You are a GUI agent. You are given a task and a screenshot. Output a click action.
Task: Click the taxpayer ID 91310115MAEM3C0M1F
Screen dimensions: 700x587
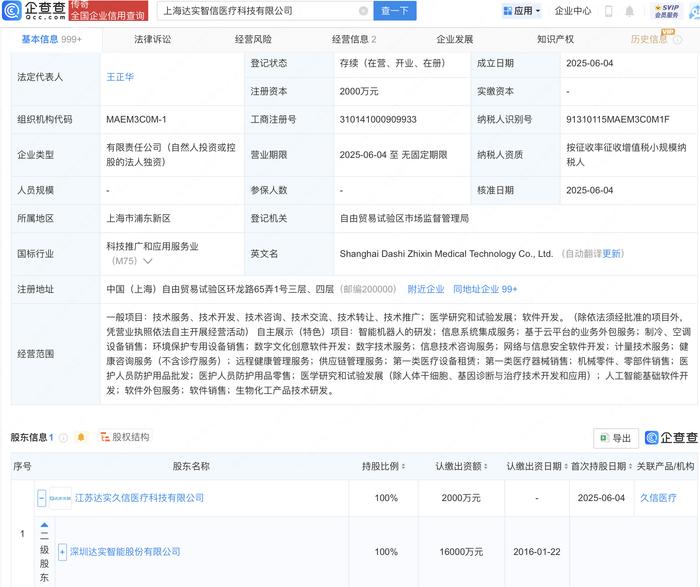(x=617, y=120)
